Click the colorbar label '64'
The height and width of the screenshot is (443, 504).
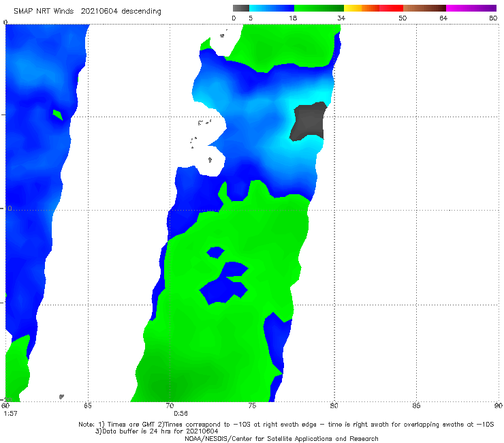tap(443, 18)
